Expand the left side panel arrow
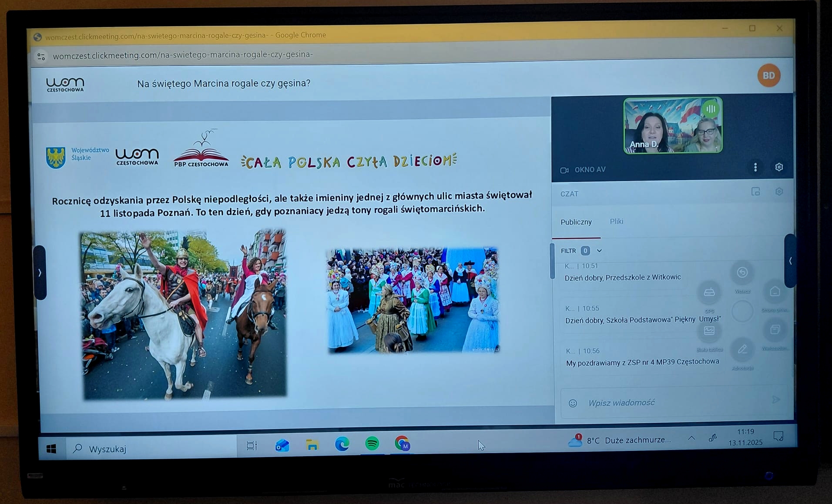 point(40,273)
